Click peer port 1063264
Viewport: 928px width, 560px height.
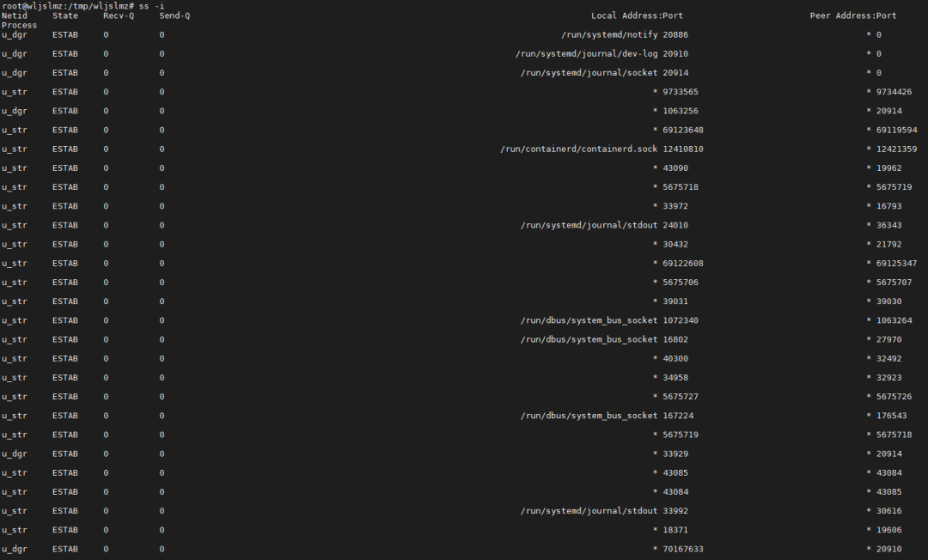coord(894,320)
